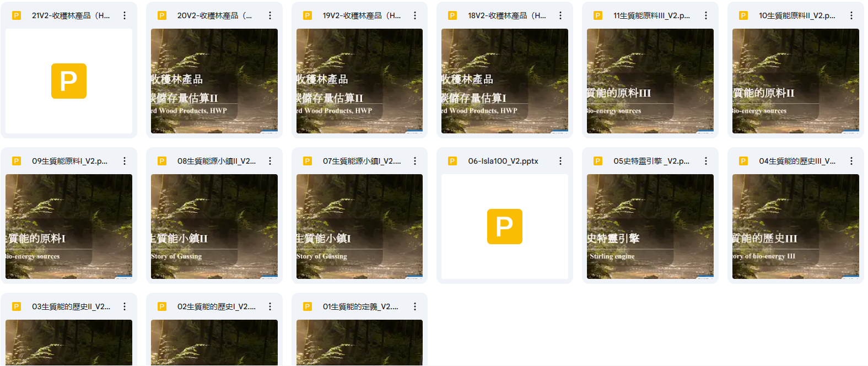Select the blank preview of the 21V2-收穫林產品 file
This screenshot has height=366, width=868.
(69, 81)
